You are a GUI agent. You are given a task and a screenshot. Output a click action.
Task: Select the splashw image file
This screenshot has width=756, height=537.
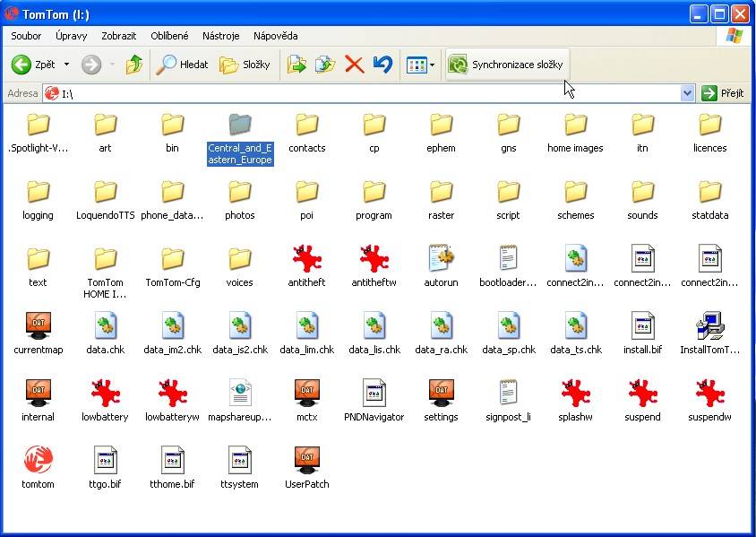[x=575, y=401]
